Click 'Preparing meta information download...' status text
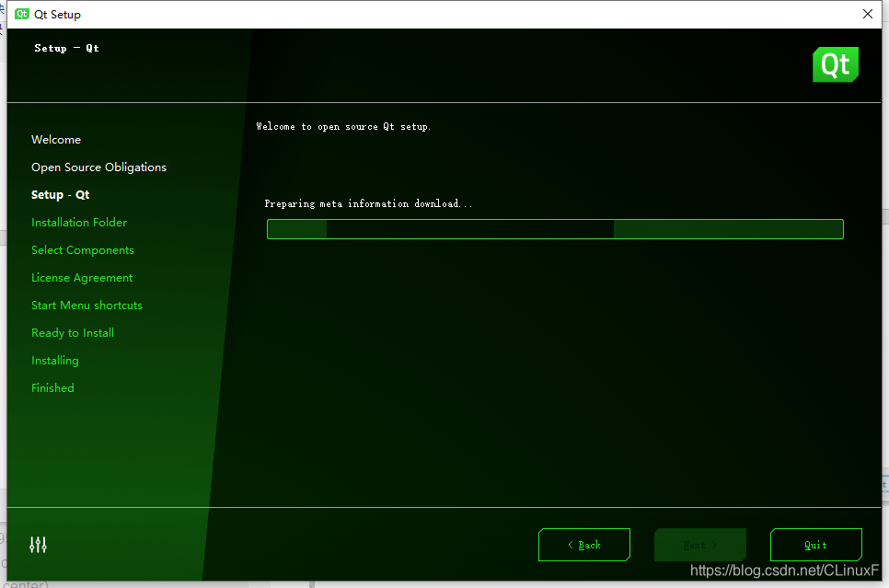Screen dimensions: 889x588 click(368, 203)
